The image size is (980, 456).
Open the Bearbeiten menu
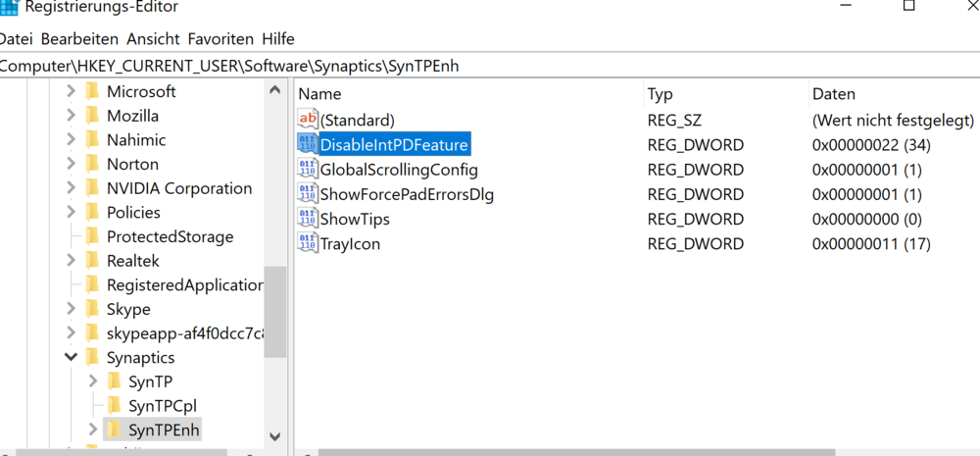80,39
